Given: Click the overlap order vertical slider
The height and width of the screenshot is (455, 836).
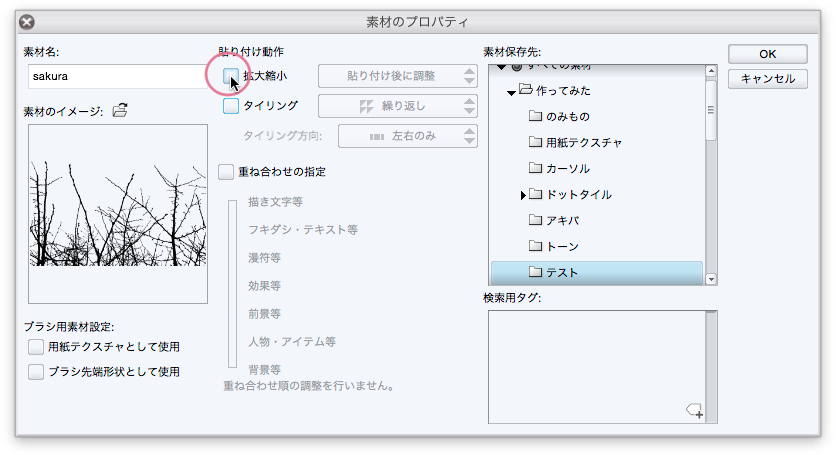Looking at the screenshot, I should click(232, 284).
